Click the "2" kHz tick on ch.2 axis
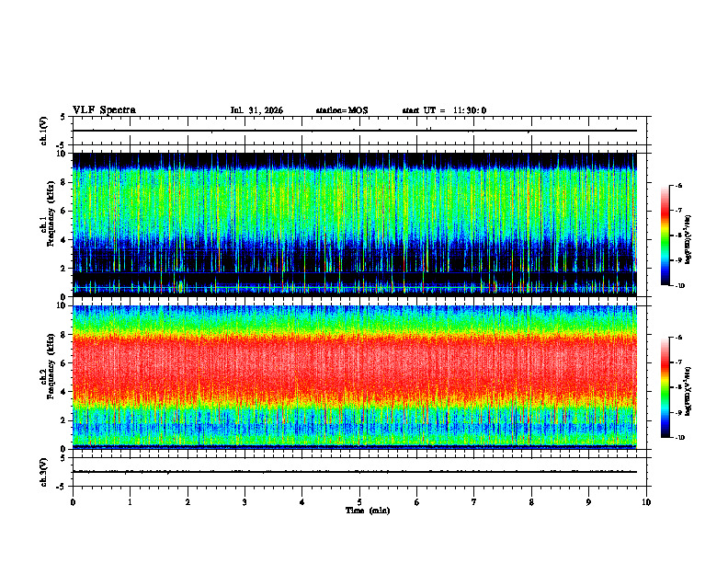 coord(64,420)
